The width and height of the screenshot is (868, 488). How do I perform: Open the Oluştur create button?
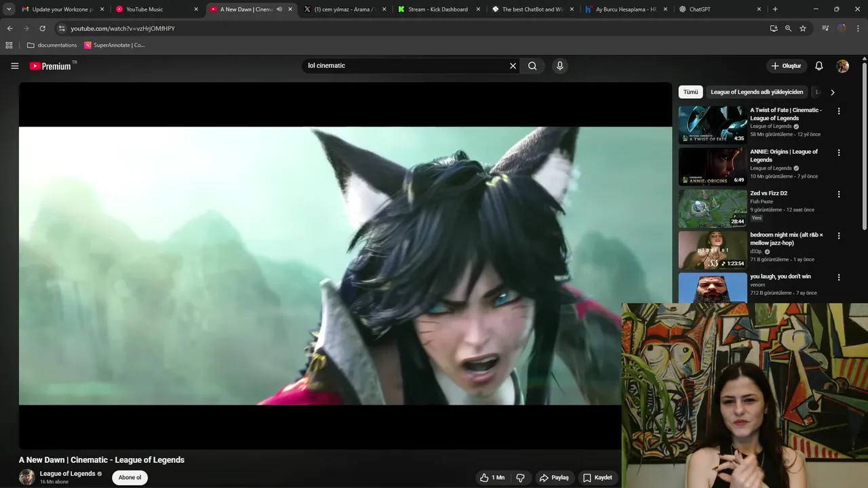pyautogui.click(x=786, y=66)
